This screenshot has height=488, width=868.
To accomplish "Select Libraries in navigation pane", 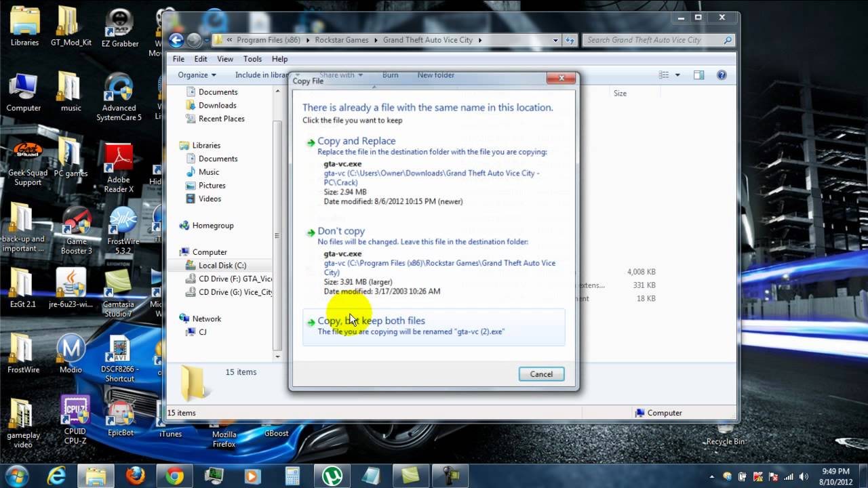I will pyautogui.click(x=206, y=145).
